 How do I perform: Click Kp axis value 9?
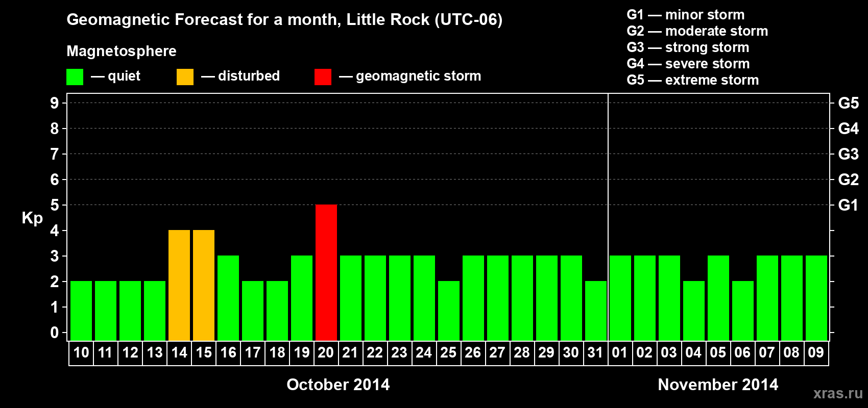click(x=55, y=103)
